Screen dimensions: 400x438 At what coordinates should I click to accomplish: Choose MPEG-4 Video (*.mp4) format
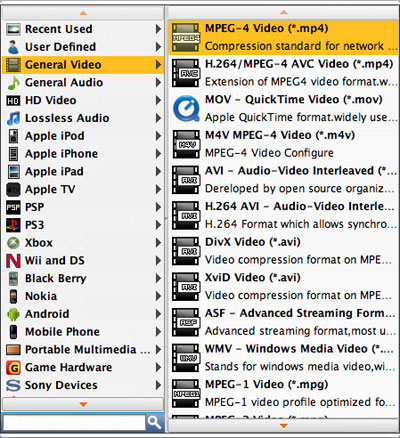(283, 37)
